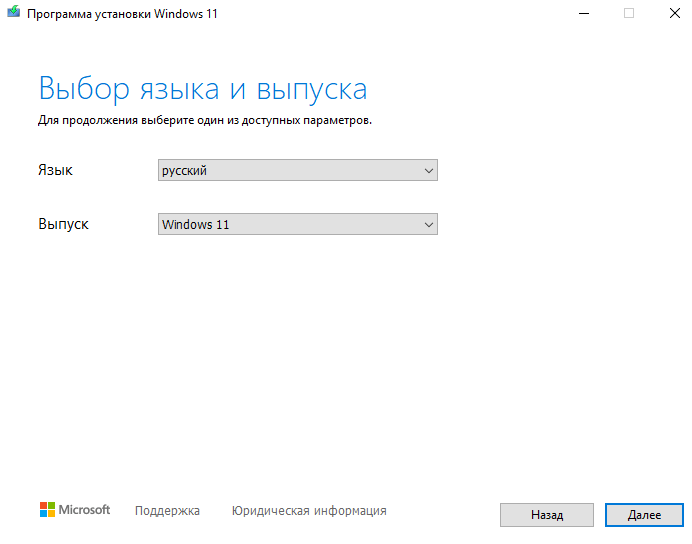The image size is (692, 544).
Task: Click the Далее button
Action: (x=644, y=515)
